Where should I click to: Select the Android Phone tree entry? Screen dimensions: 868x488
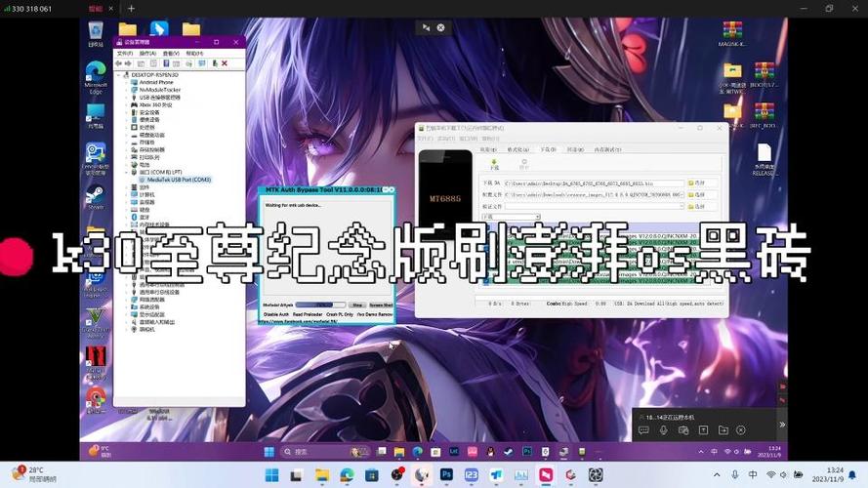pyautogui.click(x=156, y=82)
